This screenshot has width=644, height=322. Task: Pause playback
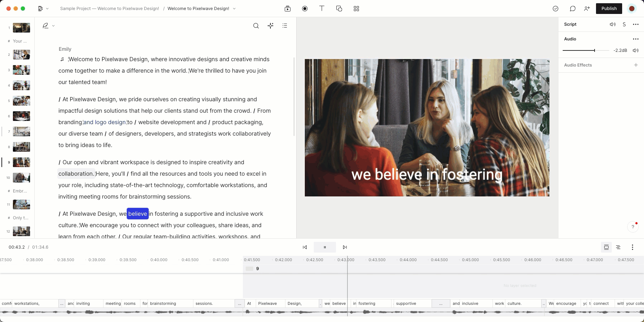coord(325,247)
